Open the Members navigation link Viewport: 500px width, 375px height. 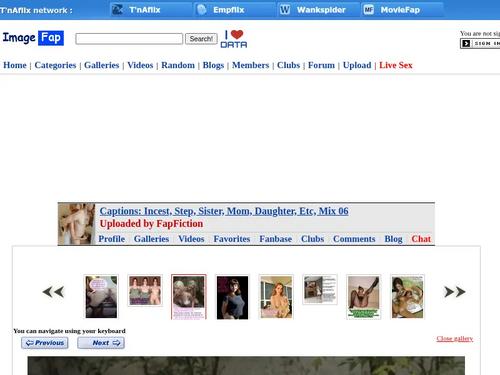click(251, 65)
